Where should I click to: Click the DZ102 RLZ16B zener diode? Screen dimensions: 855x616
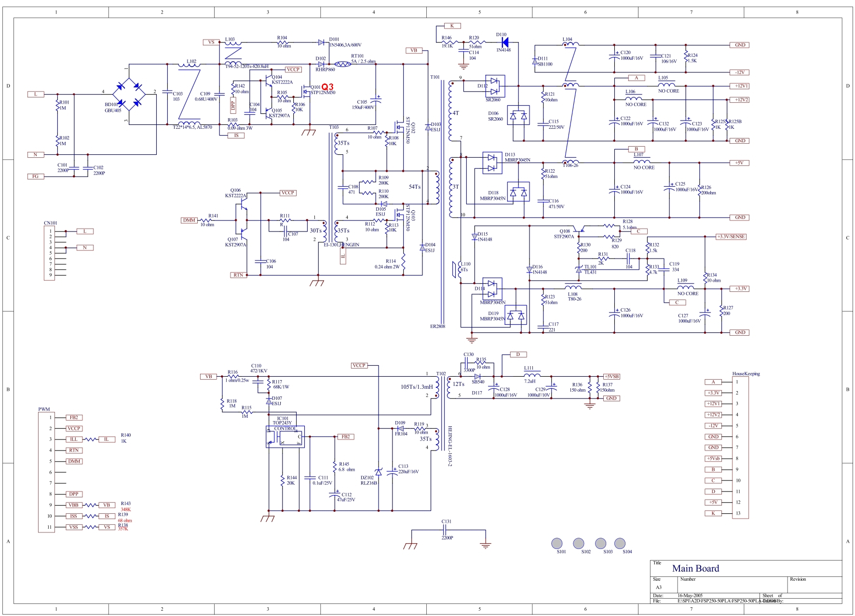[379, 472]
